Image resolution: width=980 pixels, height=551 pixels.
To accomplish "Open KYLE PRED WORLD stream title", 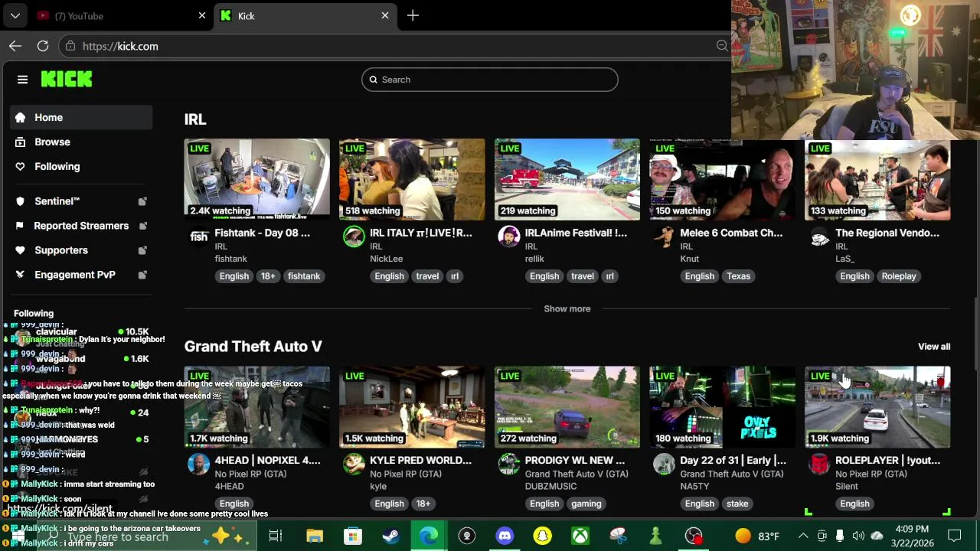I will click(420, 460).
